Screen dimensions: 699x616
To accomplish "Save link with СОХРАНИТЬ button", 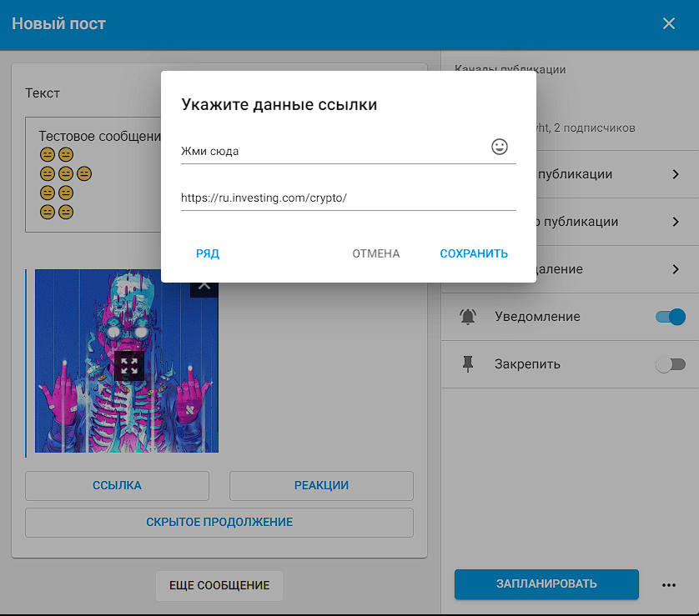I will click(x=474, y=253).
